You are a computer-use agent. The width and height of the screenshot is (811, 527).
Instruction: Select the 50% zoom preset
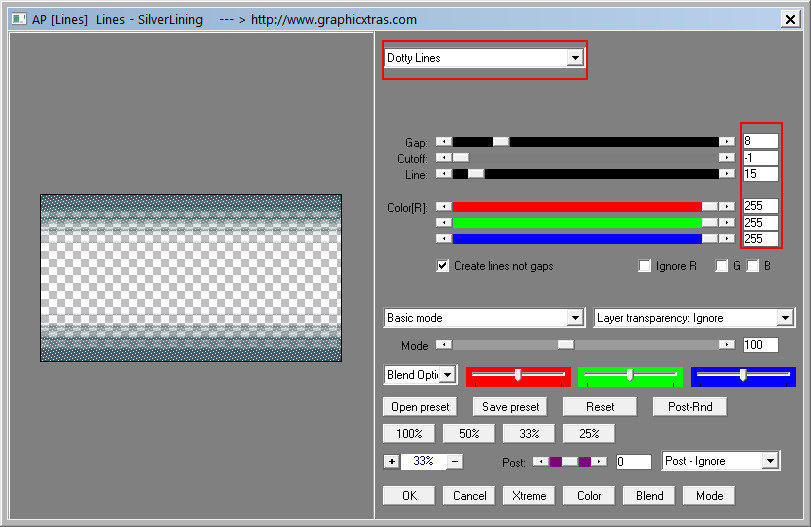tap(469, 434)
